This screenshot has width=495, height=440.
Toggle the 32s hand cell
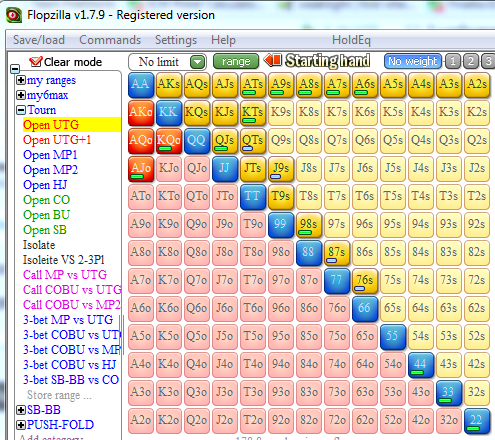[x=477, y=393]
